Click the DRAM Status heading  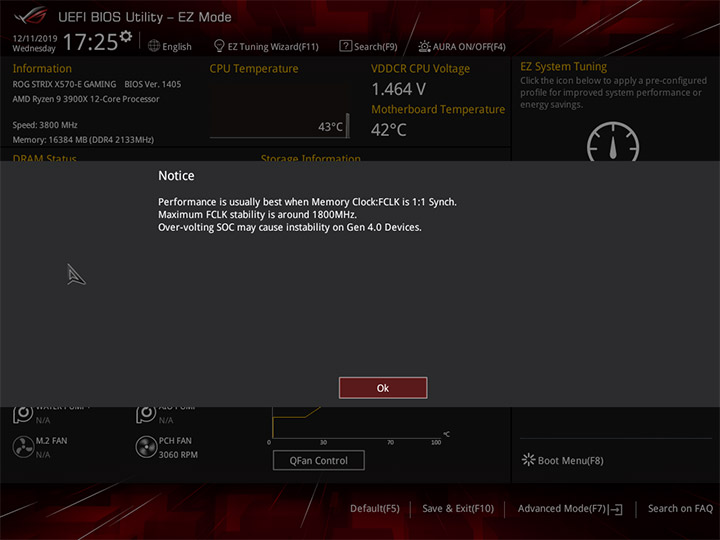point(45,158)
